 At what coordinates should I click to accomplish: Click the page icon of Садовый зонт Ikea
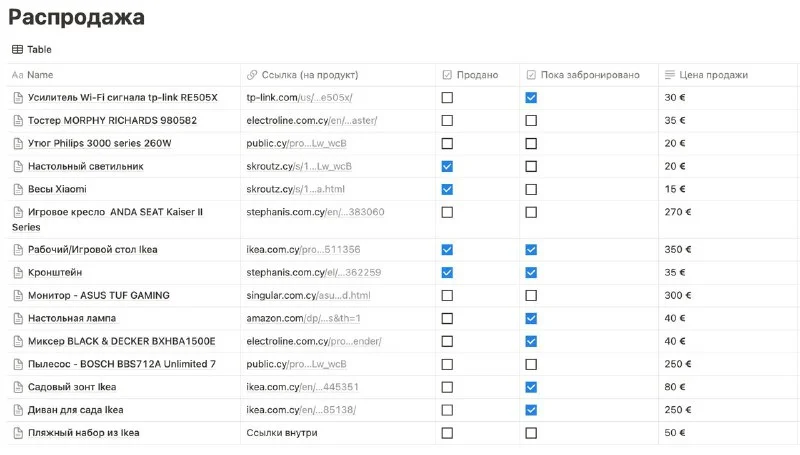click(17, 387)
